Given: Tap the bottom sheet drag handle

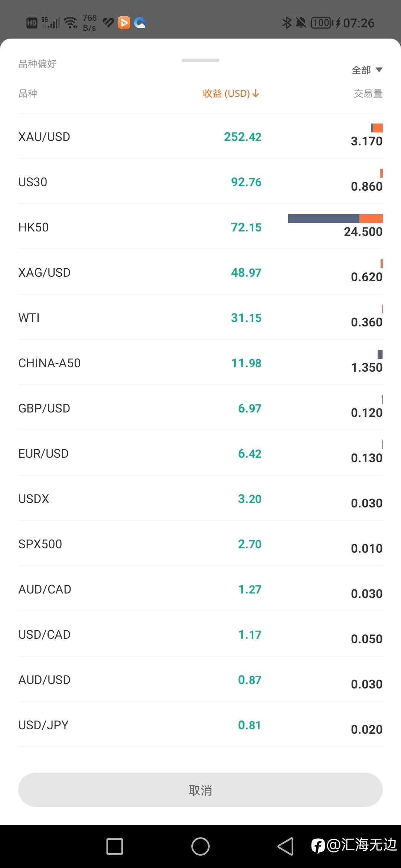Looking at the screenshot, I should pos(200,60).
